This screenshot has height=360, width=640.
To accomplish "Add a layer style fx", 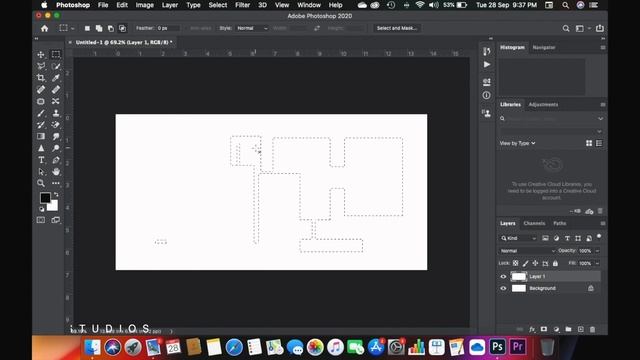I will click(x=532, y=329).
